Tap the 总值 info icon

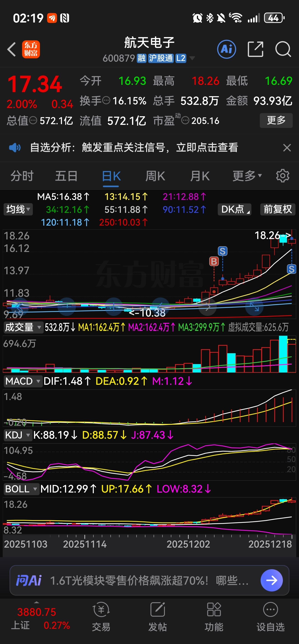click(33, 121)
